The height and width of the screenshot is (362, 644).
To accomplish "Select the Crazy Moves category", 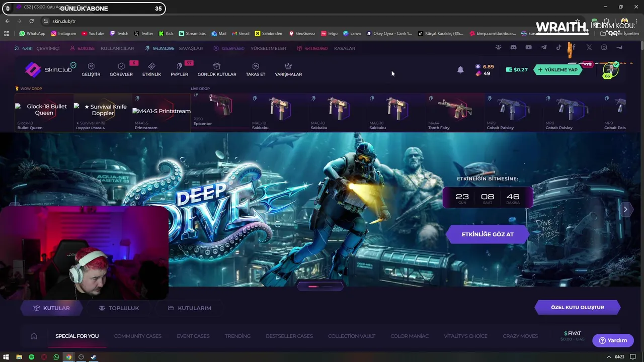I will pyautogui.click(x=520, y=336).
